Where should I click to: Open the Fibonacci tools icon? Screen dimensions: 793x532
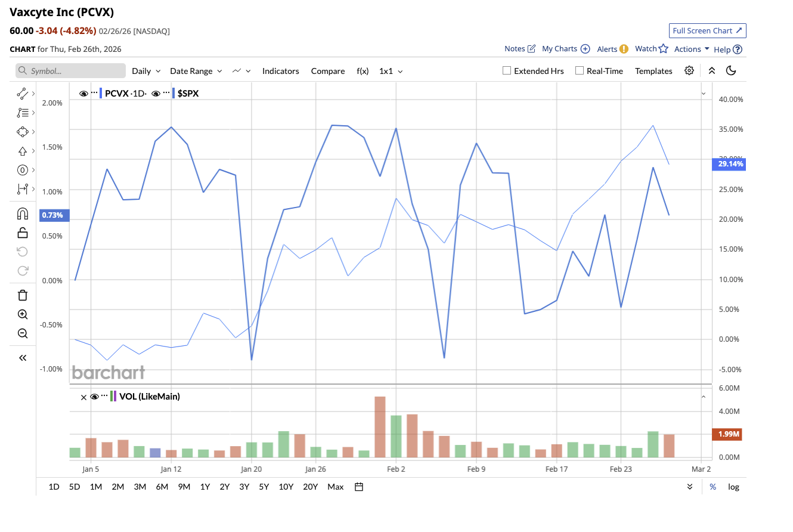click(23, 112)
